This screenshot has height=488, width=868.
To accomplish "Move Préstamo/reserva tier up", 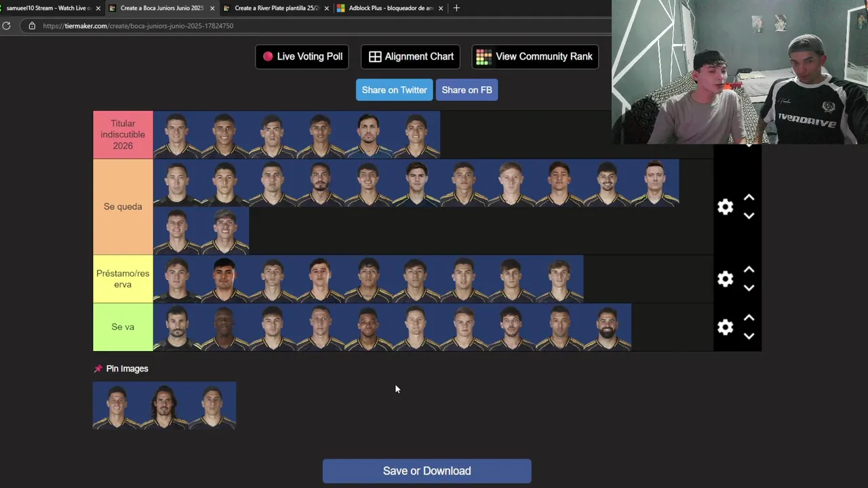I will (749, 270).
